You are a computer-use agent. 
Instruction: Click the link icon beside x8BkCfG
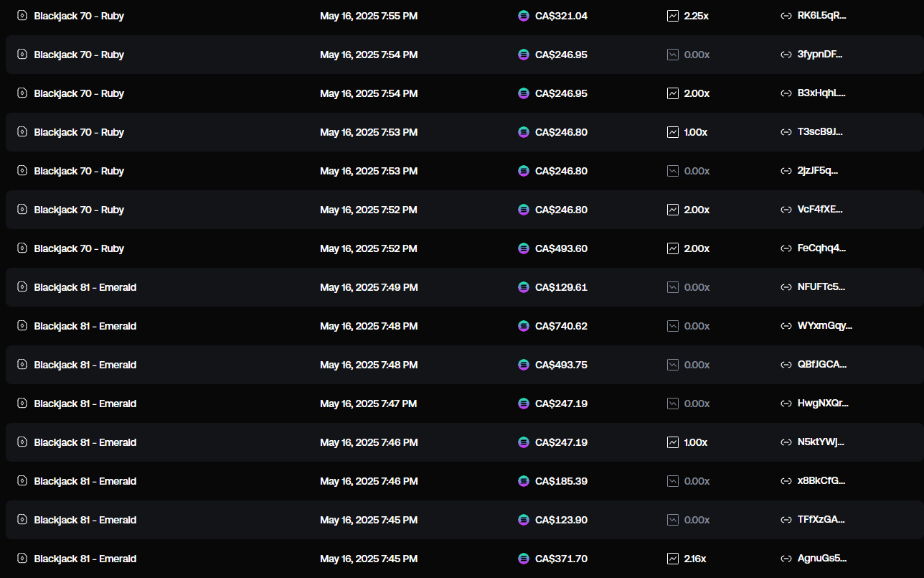786,481
